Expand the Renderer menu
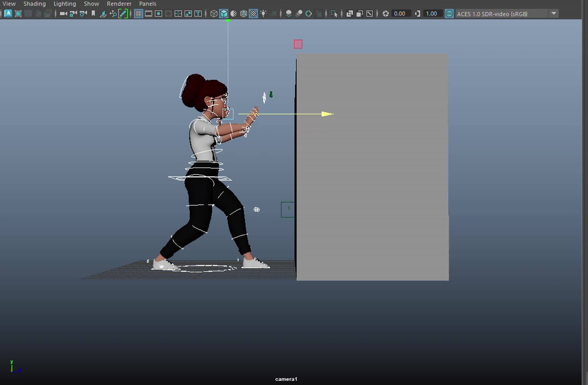 click(119, 4)
